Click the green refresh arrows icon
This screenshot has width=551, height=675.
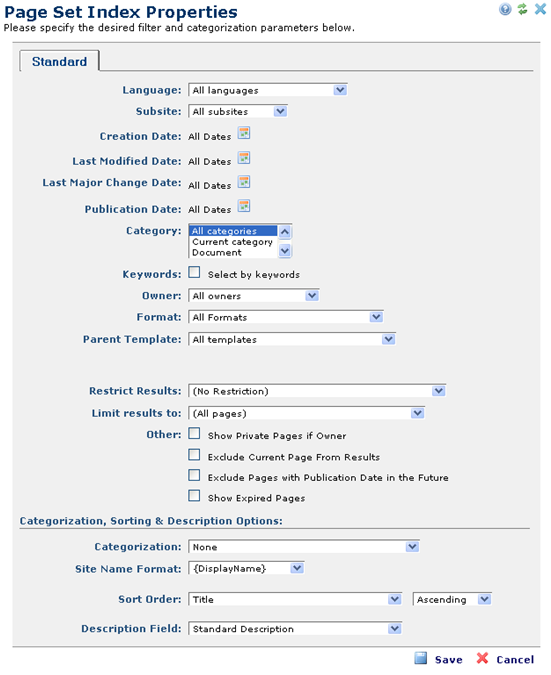pos(523,9)
